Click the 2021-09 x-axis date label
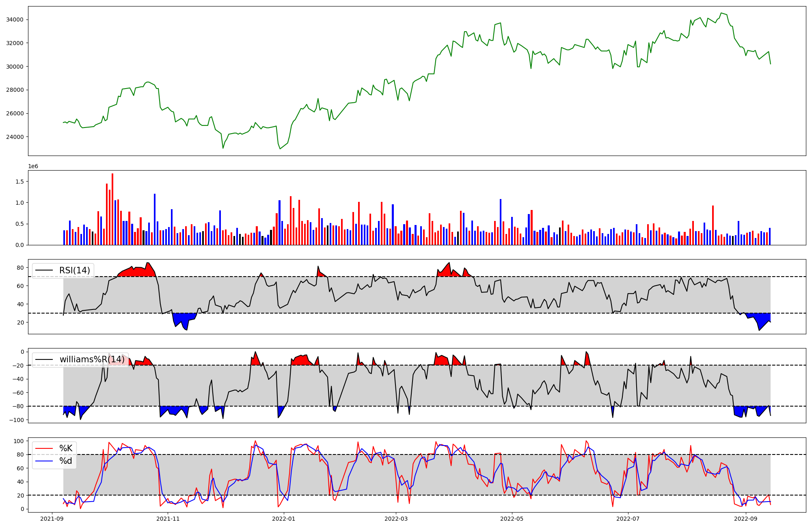This screenshot has height=528, width=812. 52,519
